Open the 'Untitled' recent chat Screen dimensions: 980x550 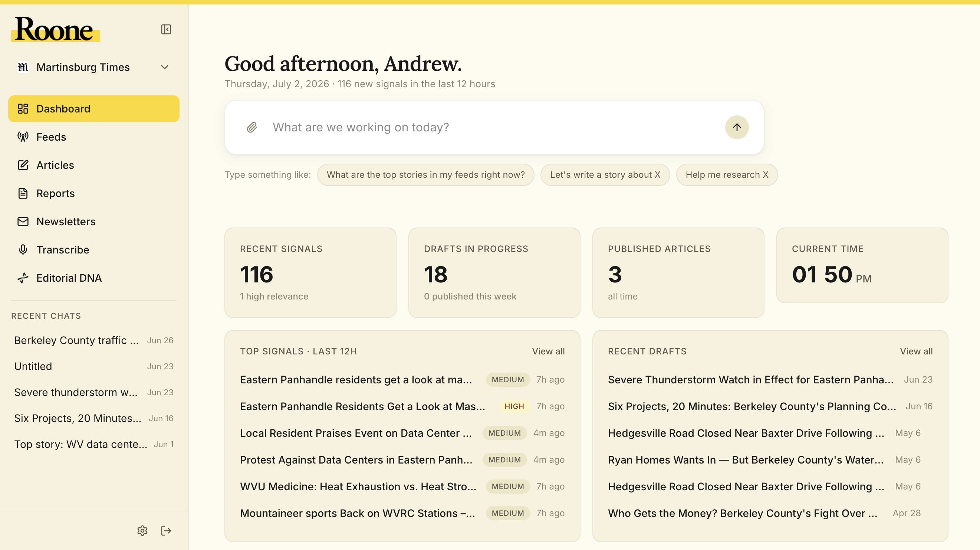click(93, 366)
